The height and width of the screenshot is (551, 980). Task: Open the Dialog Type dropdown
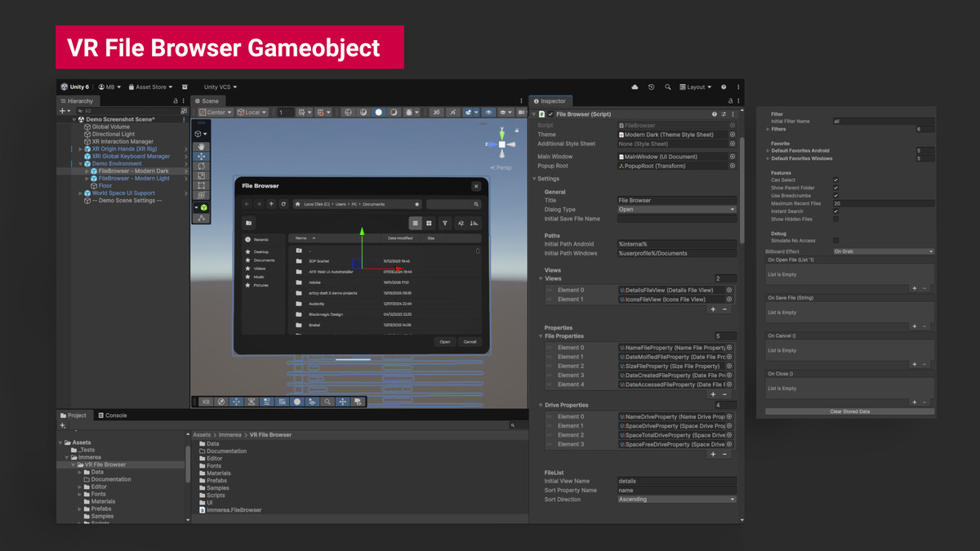click(x=677, y=210)
